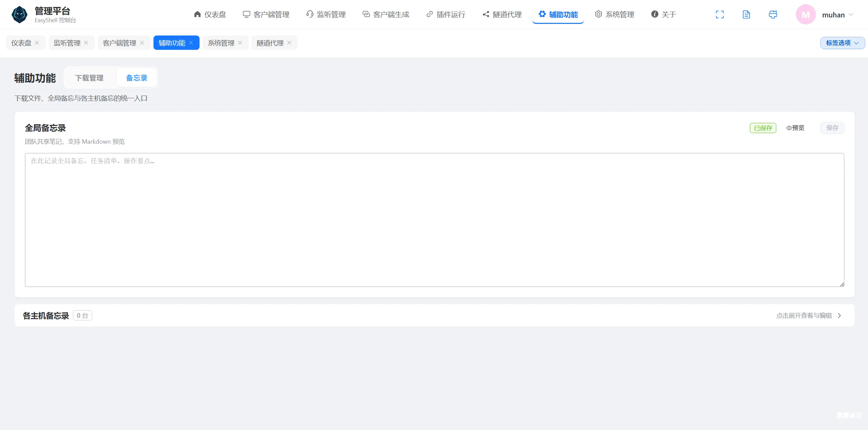
Task: Open the 插件运行 top menu
Action: [446, 14]
